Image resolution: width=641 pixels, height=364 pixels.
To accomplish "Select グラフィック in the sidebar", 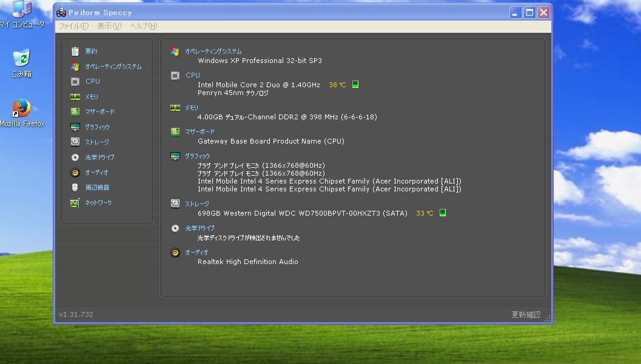I will 97,127.
